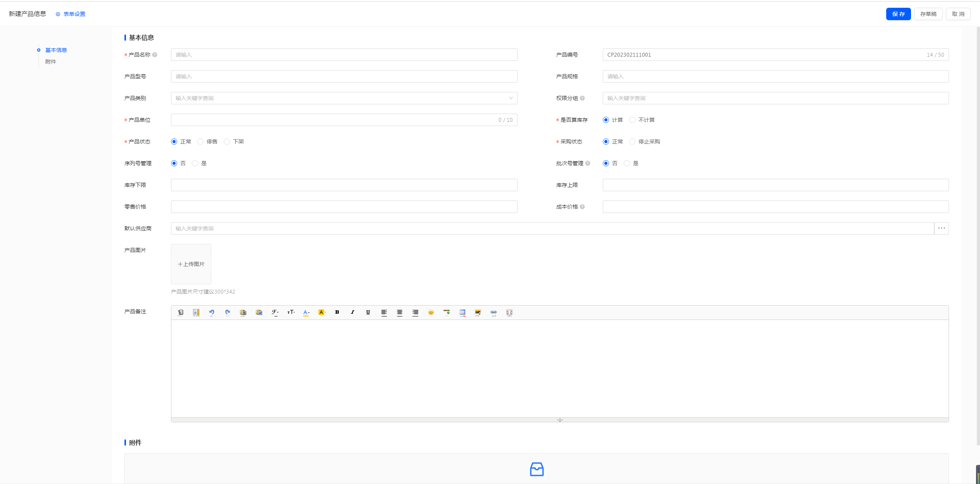Insert hyperlink icon in editor
This screenshot has width=980, height=484.
[x=493, y=312]
